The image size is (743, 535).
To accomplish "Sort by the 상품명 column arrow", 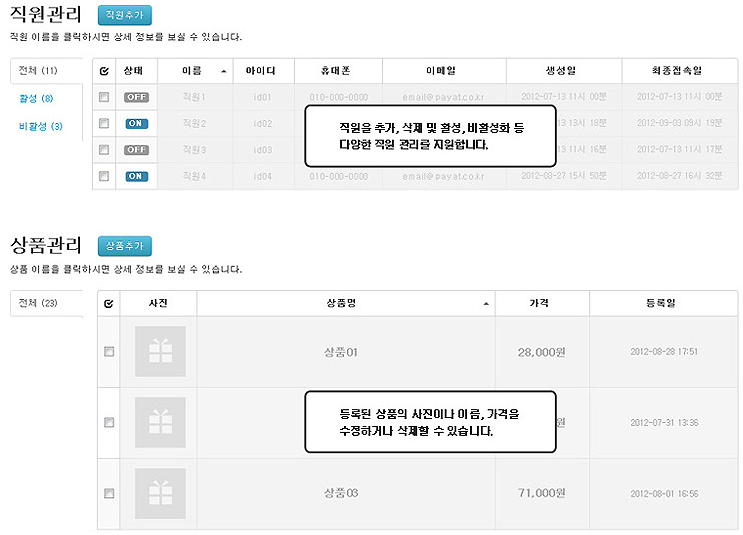I will point(486,304).
